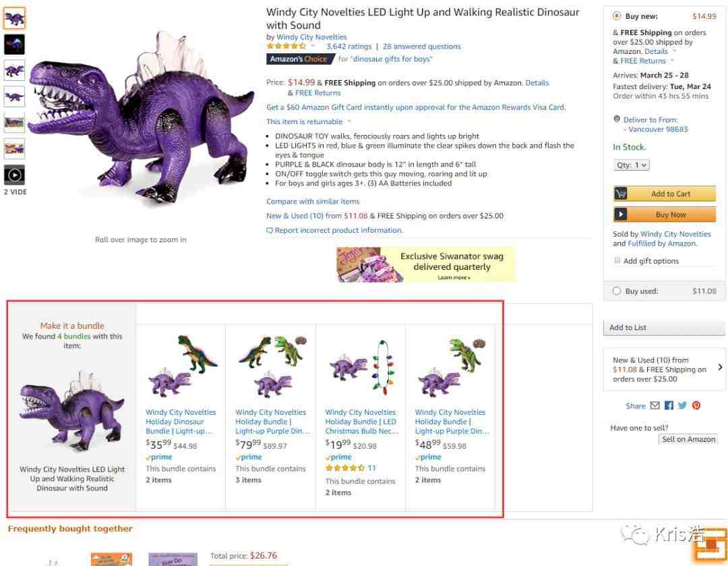Screen dimensions: 728x566
Task: Select the Buy new radio button
Action: click(617, 16)
